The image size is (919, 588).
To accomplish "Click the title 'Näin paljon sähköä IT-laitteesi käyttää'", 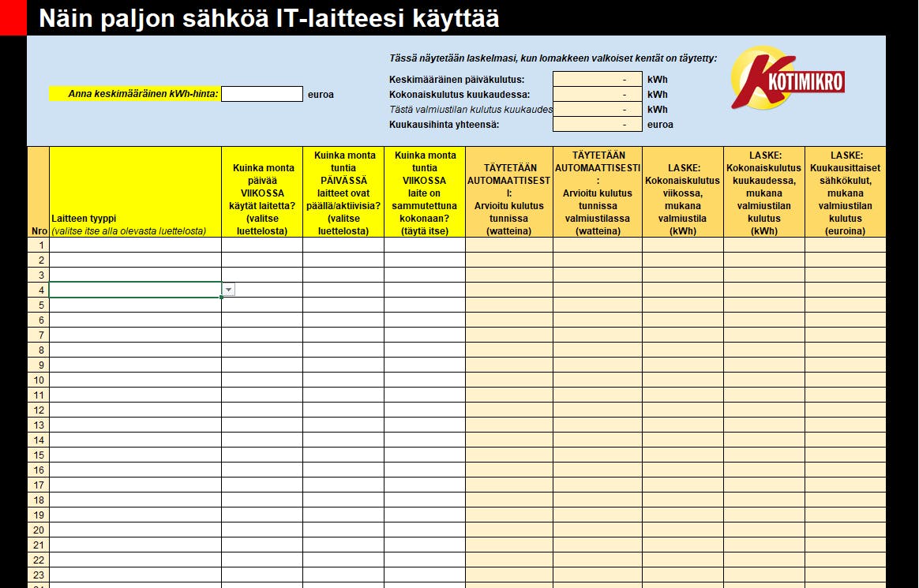I will pyautogui.click(x=269, y=18).
